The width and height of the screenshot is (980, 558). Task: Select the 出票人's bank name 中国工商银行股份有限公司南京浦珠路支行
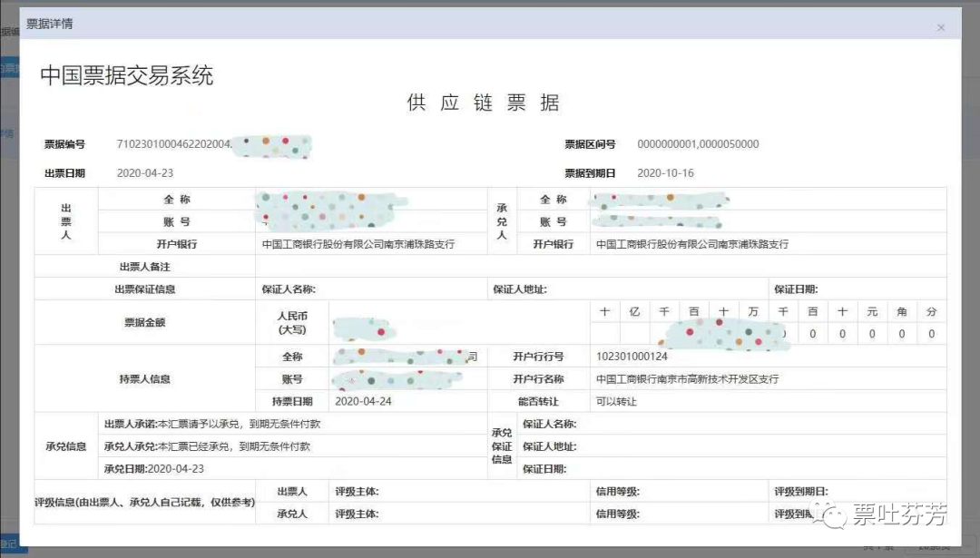click(358, 244)
